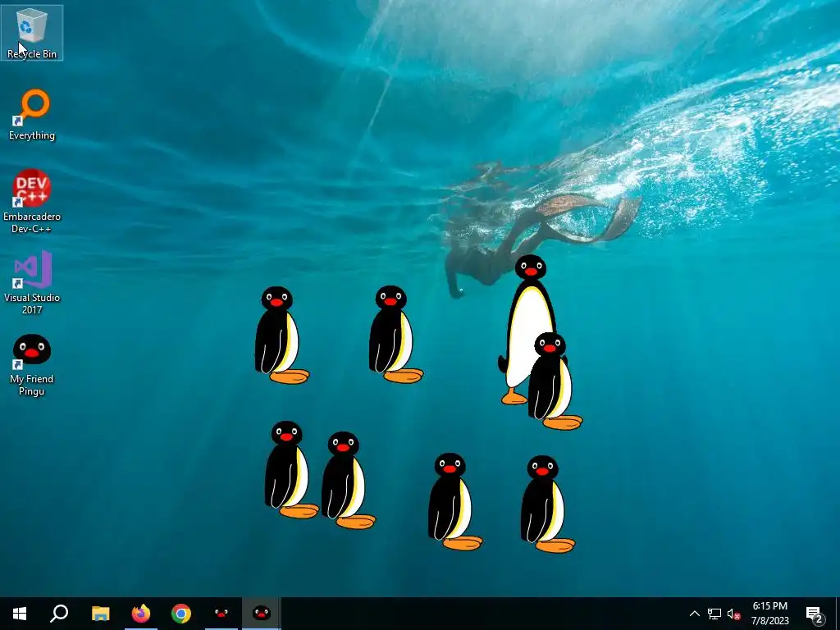The width and height of the screenshot is (840, 630).
Task: Select the Embarcadero Dev-C++ shortcut
Action: [x=32, y=202]
